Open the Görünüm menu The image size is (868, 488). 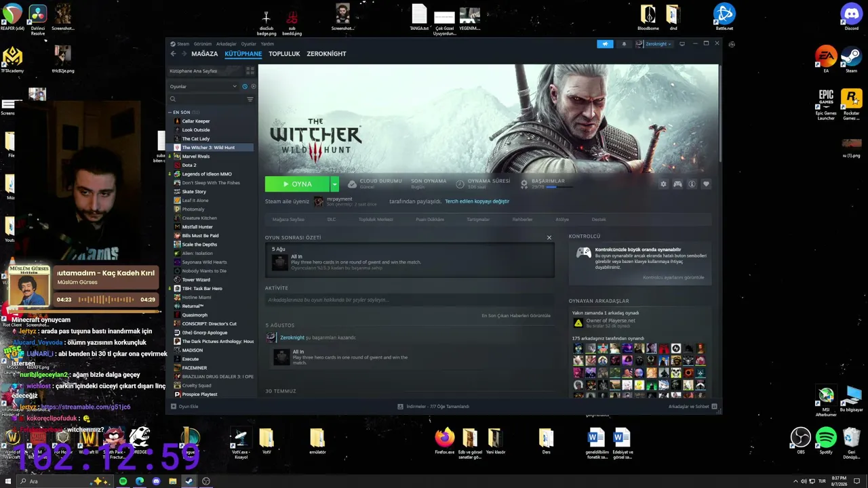[x=203, y=44]
